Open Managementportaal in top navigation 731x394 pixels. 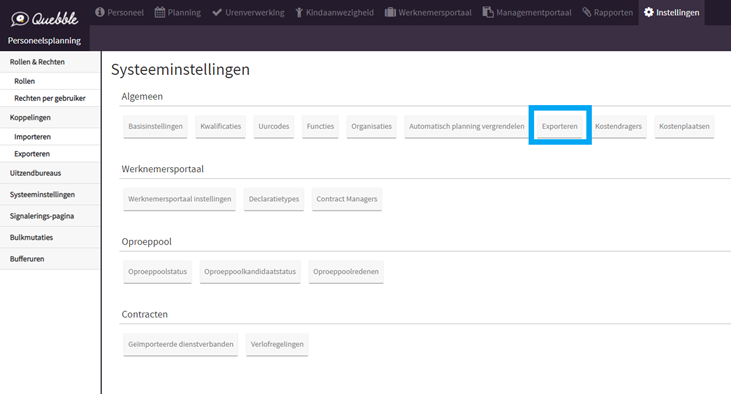[x=527, y=13]
